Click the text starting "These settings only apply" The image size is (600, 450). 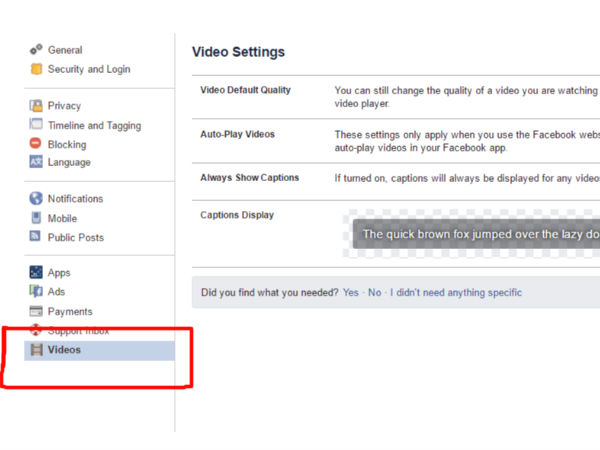coord(467,141)
